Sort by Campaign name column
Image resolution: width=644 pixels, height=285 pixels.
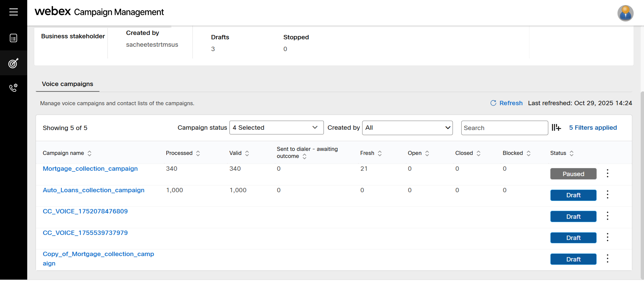tap(89, 153)
